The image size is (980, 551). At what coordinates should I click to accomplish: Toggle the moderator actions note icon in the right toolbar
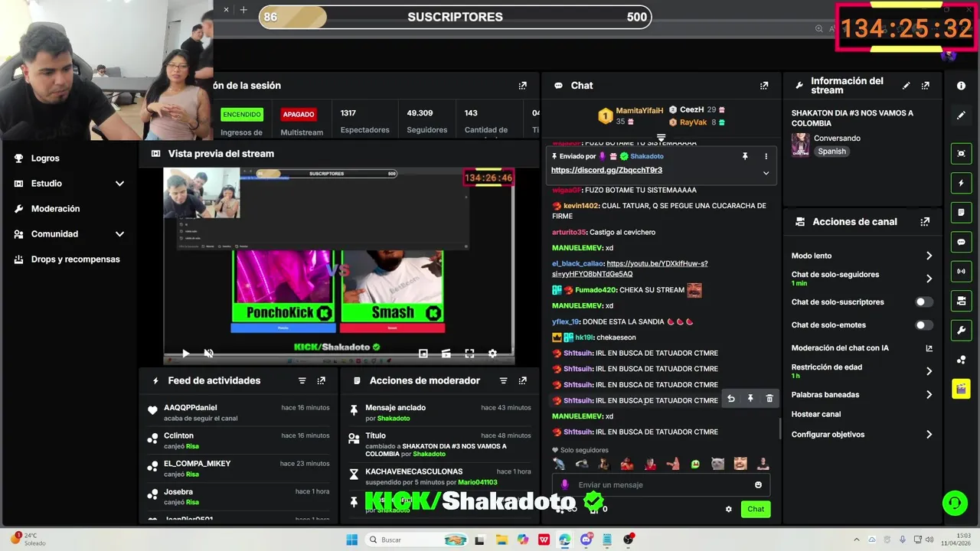tap(961, 213)
